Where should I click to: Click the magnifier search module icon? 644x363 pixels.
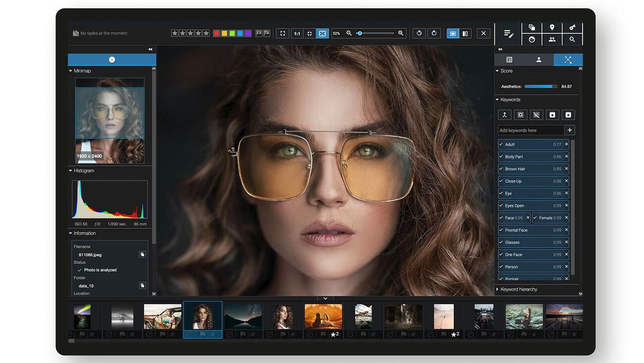click(x=572, y=40)
